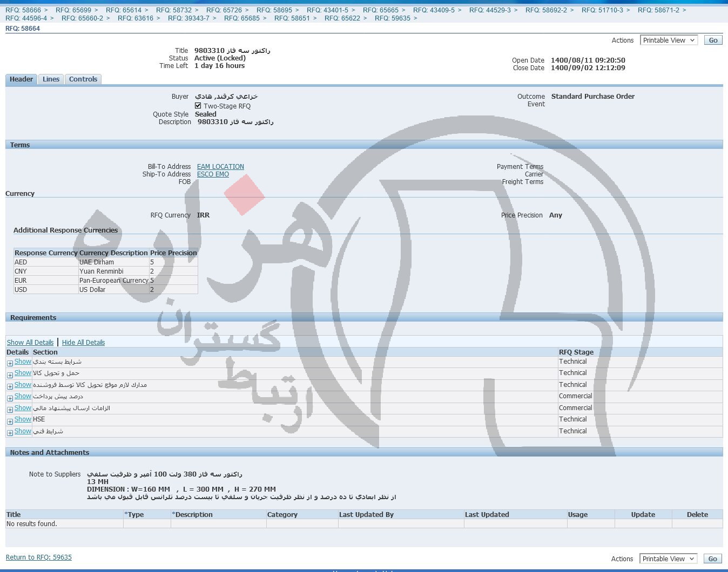728x572 pixels.
Task: Go to breadcrumb RFQ: 58695
Action: tap(274, 10)
